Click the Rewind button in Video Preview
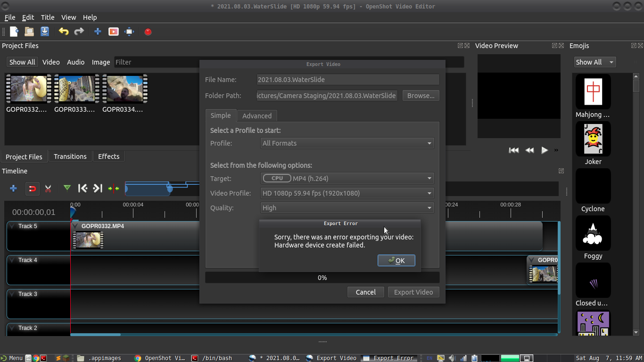Viewport: 644px width, 362px height. [529, 150]
